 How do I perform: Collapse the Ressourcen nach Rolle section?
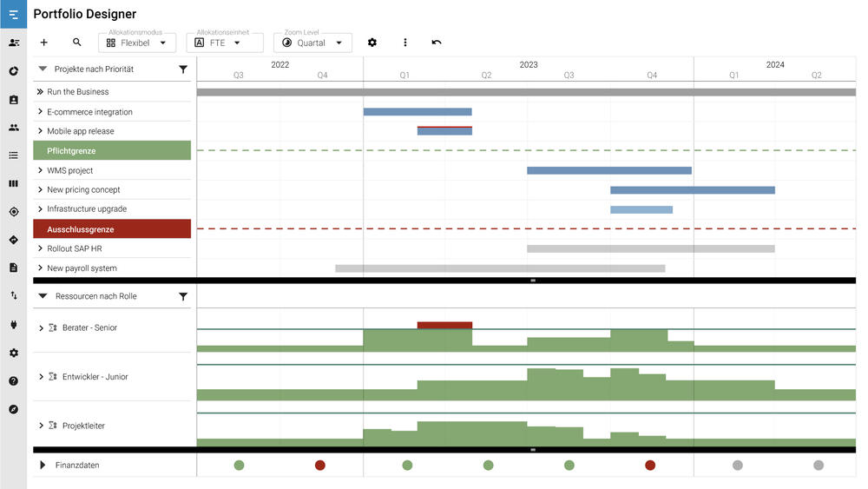point(43,297)
